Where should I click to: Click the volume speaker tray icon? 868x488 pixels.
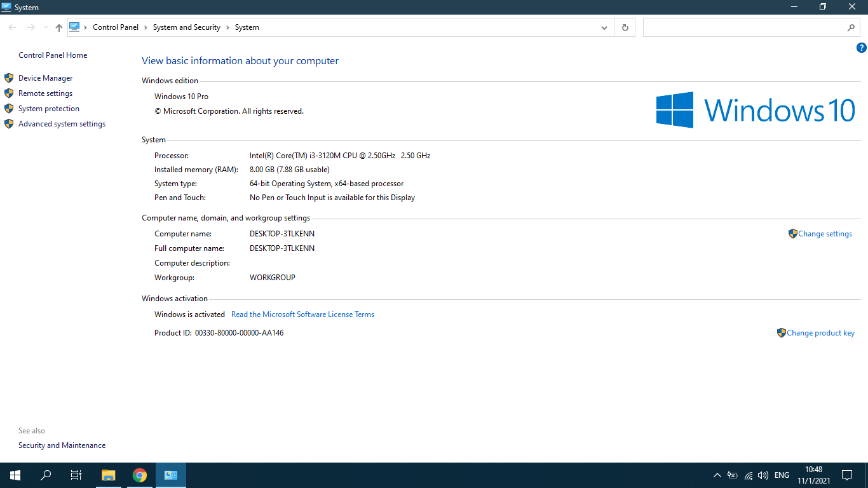pos(763,475)
